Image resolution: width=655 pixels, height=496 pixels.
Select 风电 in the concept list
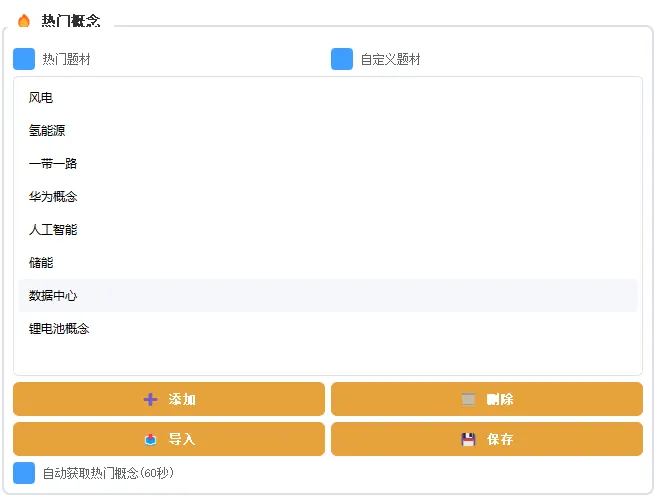(41, 98)
